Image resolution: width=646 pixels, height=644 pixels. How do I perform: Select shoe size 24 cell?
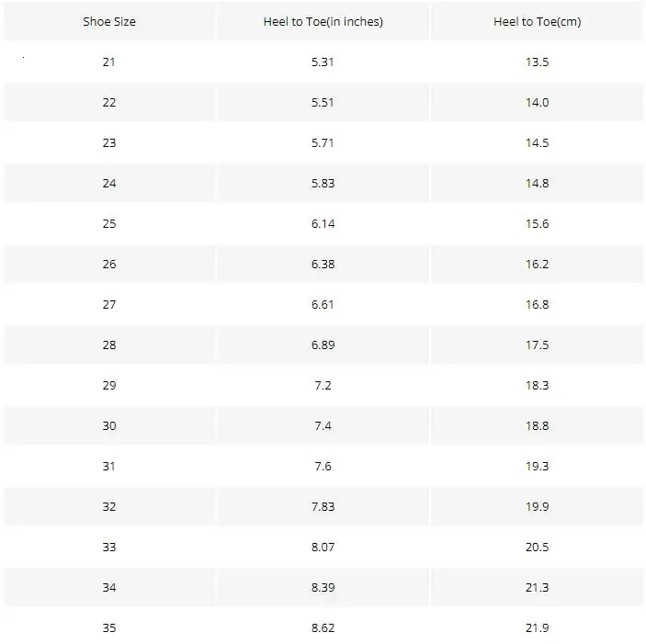(x=109, y=184)
